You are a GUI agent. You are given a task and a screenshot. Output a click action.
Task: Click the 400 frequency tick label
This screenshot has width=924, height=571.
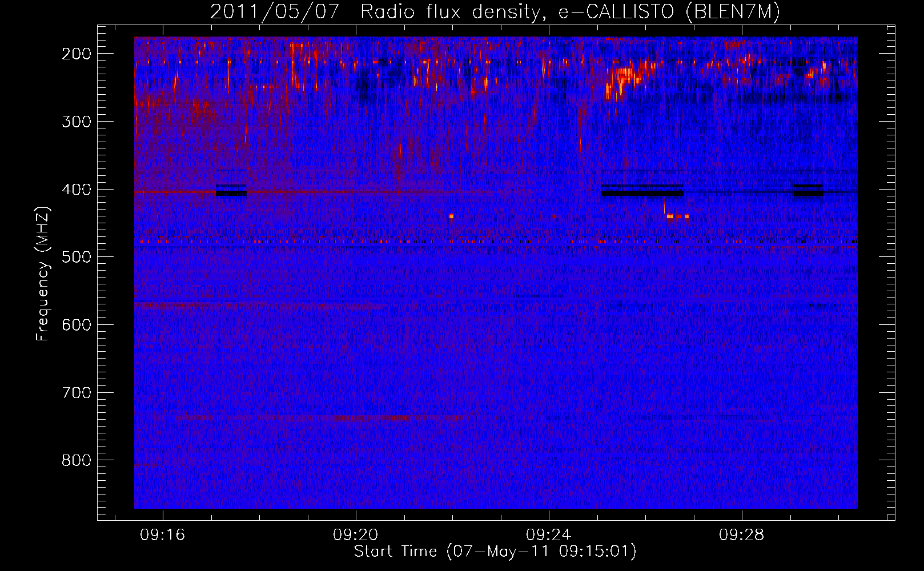[77, 190]
